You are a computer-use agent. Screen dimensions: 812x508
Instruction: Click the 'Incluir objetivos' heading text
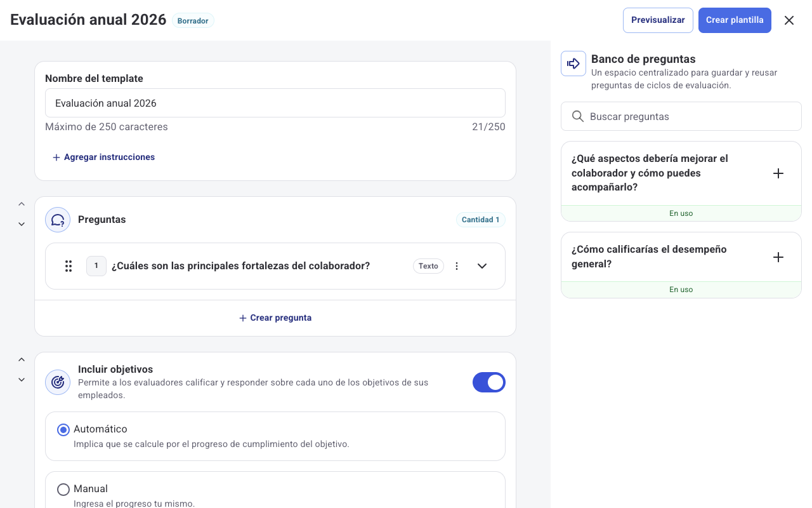[x=115, y=369]
